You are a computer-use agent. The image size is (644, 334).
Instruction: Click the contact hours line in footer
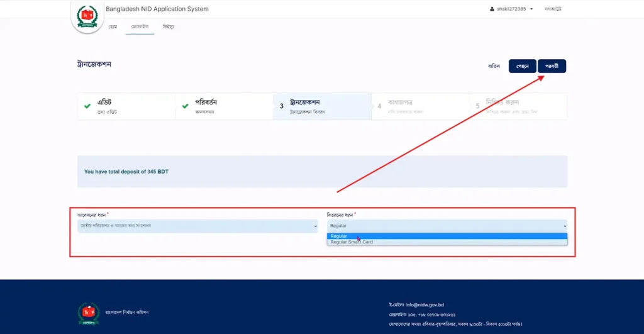[456, 324]
